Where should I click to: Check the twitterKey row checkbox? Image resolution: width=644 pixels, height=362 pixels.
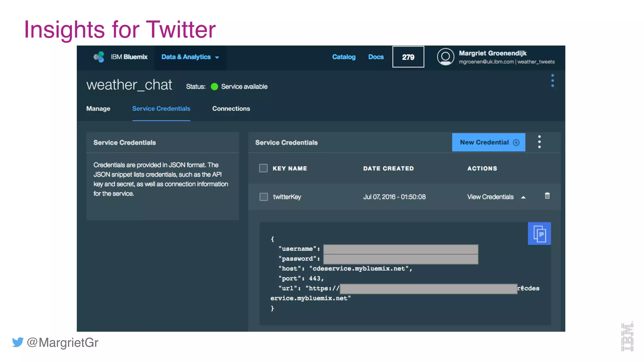[x=264, y=197]
